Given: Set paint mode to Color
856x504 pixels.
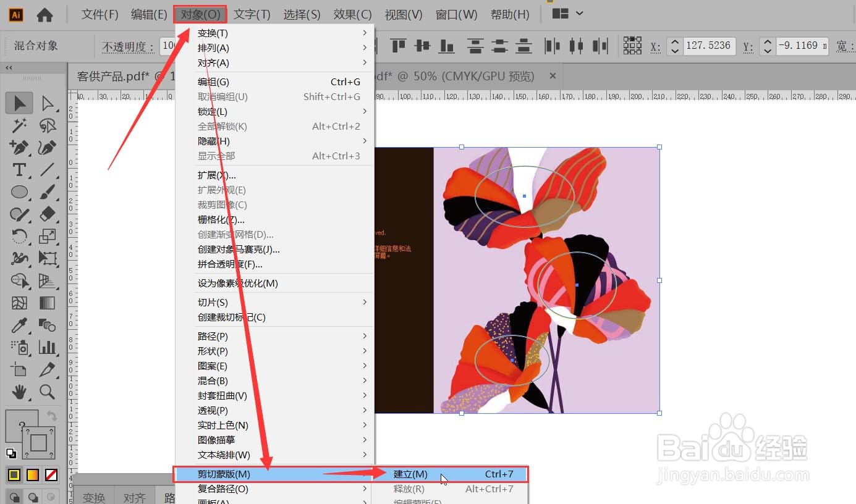Looking at the screenshot, I should click(x=14, y=475).
